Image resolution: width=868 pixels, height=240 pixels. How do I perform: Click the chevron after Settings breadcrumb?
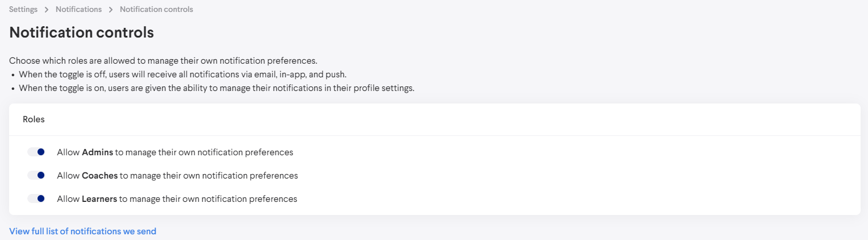[47, 10]
